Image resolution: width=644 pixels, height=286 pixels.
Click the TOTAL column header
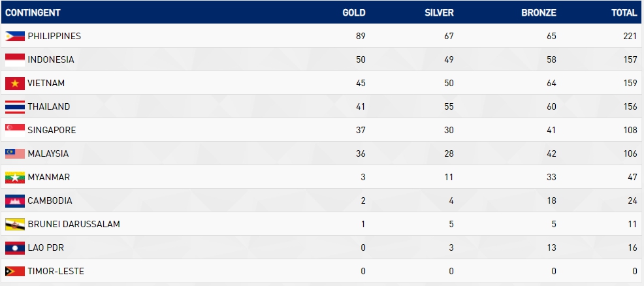[624, 12]
